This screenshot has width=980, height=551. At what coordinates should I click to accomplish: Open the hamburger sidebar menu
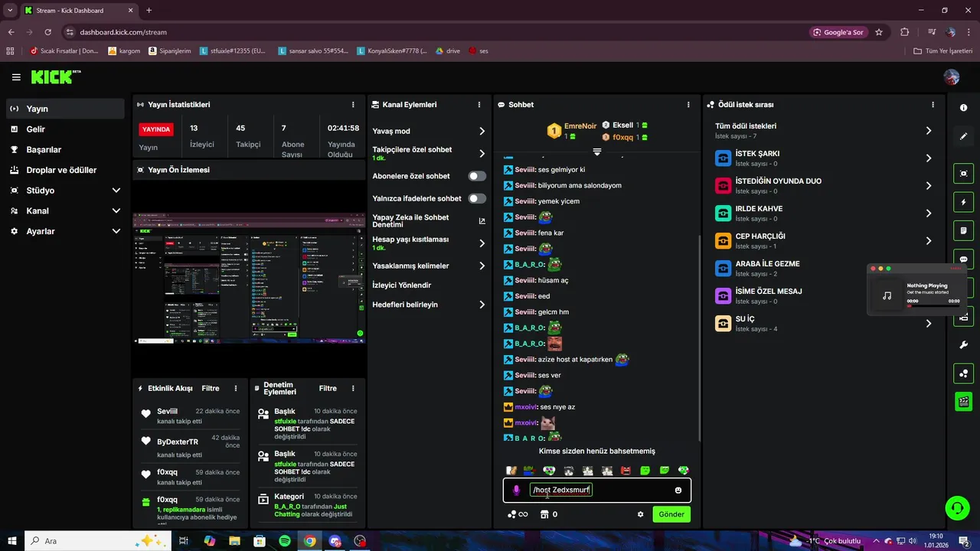point(16,77)
